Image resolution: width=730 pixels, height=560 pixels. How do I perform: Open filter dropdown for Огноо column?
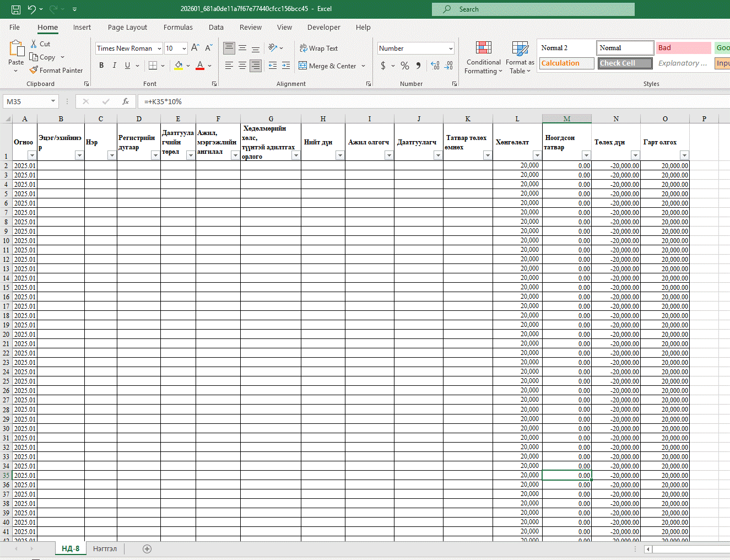coord(31,155)
